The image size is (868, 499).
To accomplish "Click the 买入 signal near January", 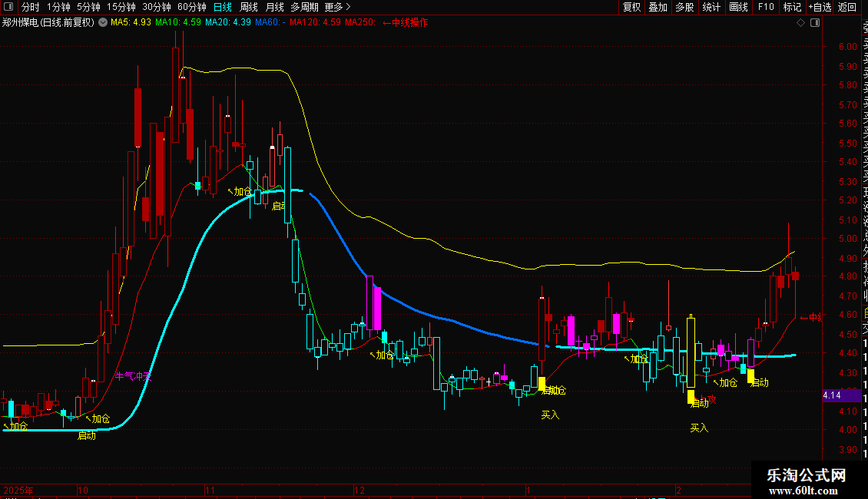I will (550, 415).
